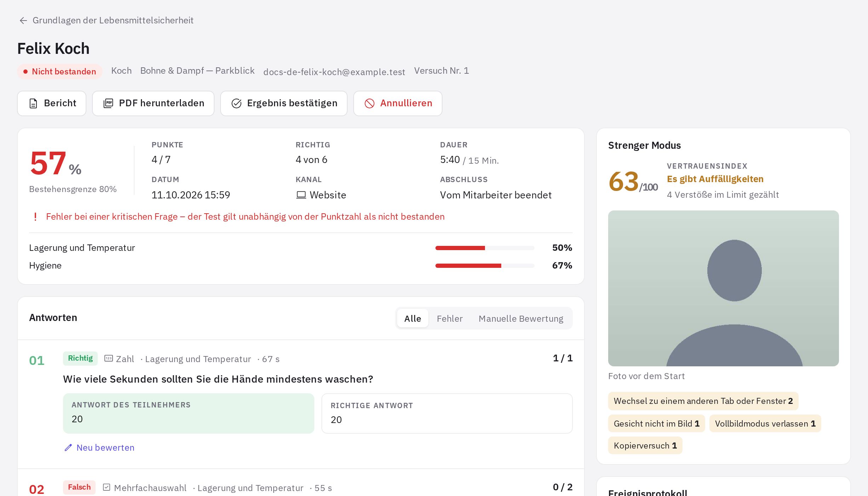Click the red exclamation warning icon
Screen dimensions: 868x496
point(35,216)
